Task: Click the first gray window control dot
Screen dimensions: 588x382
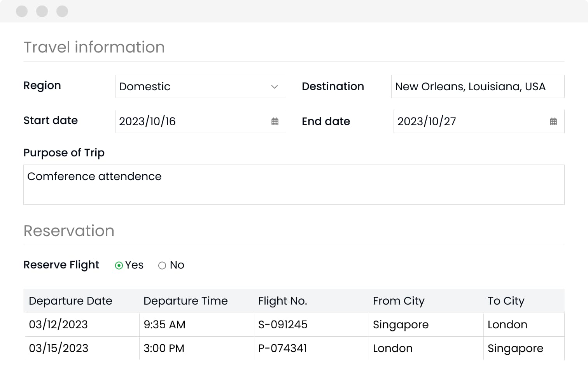Action: coord(22,11)
